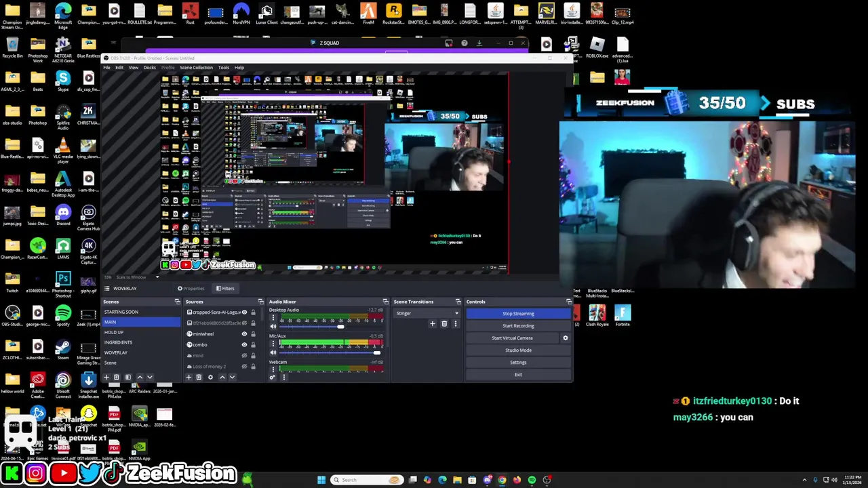Image resolution: width=868 pixels, height=488 pixels.
Task: Open Mic/Aux options three-dot menu
Action: click(273, 343)
